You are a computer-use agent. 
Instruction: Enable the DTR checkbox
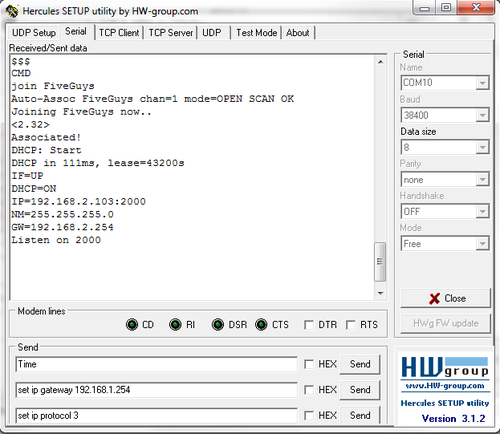[309, 325]
